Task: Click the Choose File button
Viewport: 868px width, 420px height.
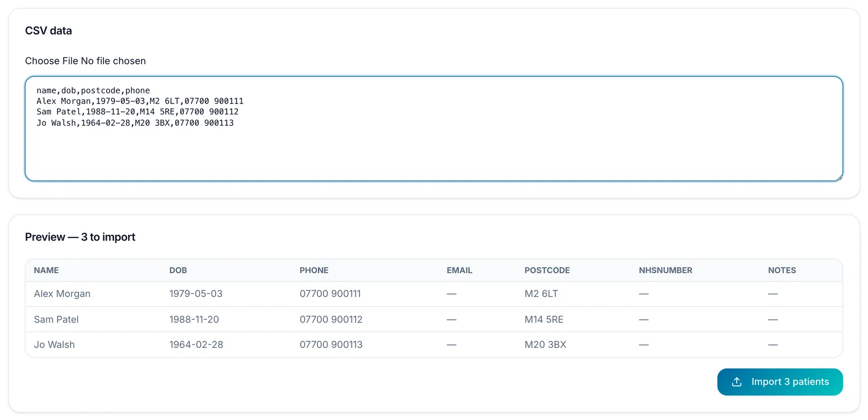Action: [52, 61]
